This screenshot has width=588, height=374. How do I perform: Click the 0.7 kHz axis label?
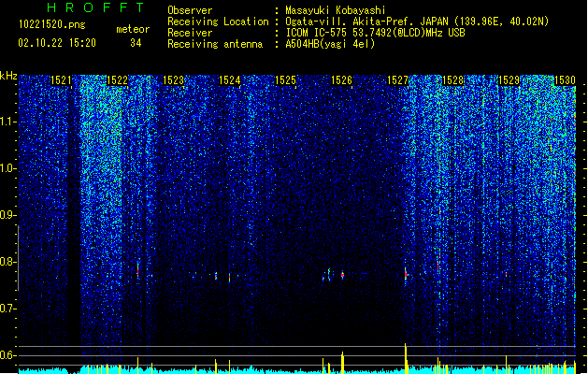(7, 309)
